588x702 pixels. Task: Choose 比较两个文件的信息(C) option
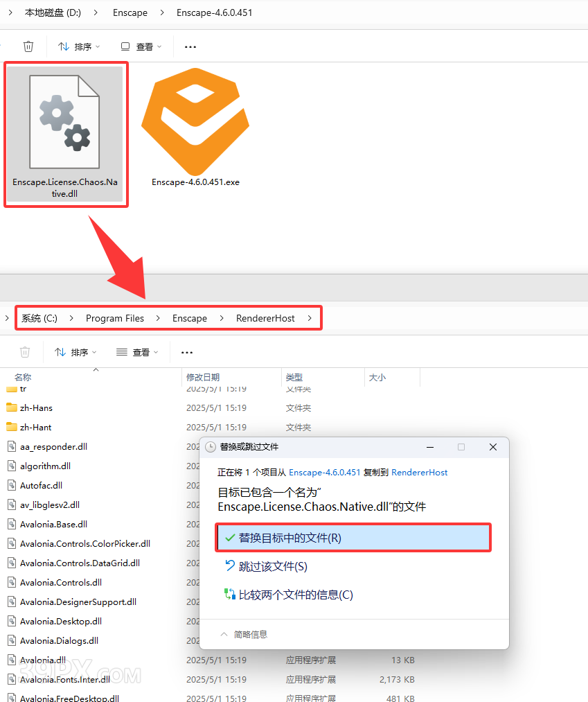click(296, 595)
